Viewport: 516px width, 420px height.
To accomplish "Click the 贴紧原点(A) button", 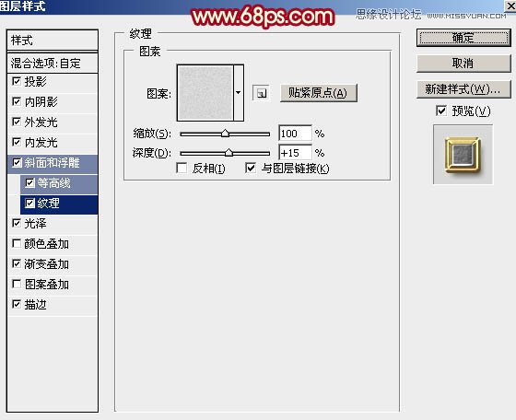I will coord(318,93).
